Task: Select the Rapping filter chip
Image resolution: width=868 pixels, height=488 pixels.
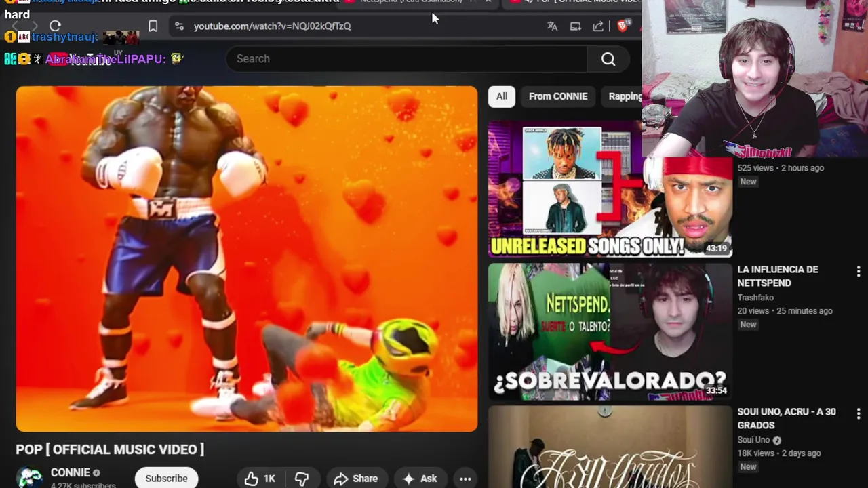Action: pos(625,96)
